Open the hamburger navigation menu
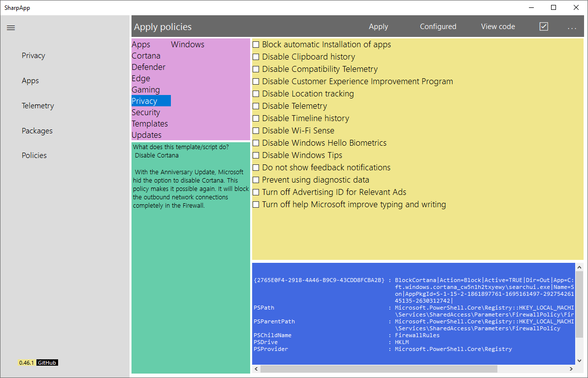This screenshot has width=588, height=378. [x=11, y=28]
